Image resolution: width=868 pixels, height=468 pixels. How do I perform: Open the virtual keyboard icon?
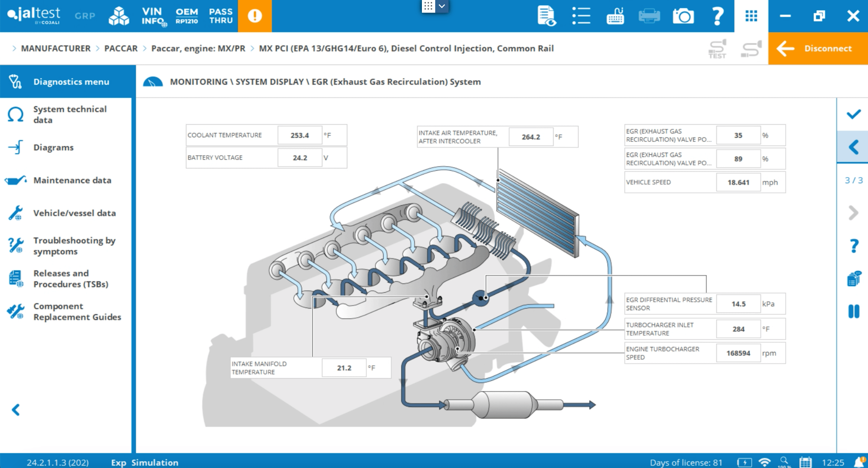615,16
